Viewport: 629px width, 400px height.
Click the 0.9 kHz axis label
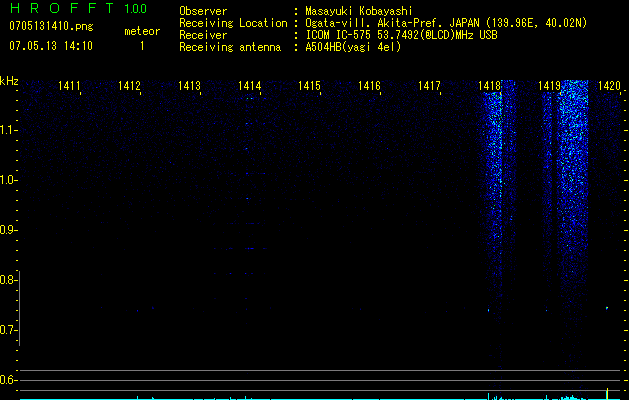[x=8, y=230]
